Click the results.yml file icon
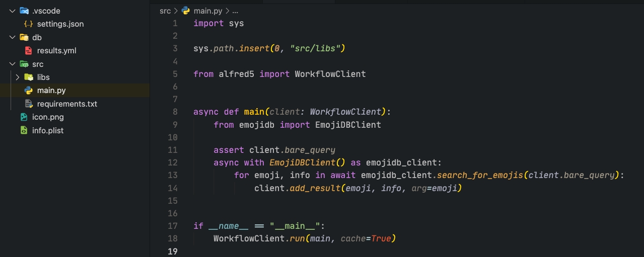Viewport: 644px width, 257px height. point(29,51)
